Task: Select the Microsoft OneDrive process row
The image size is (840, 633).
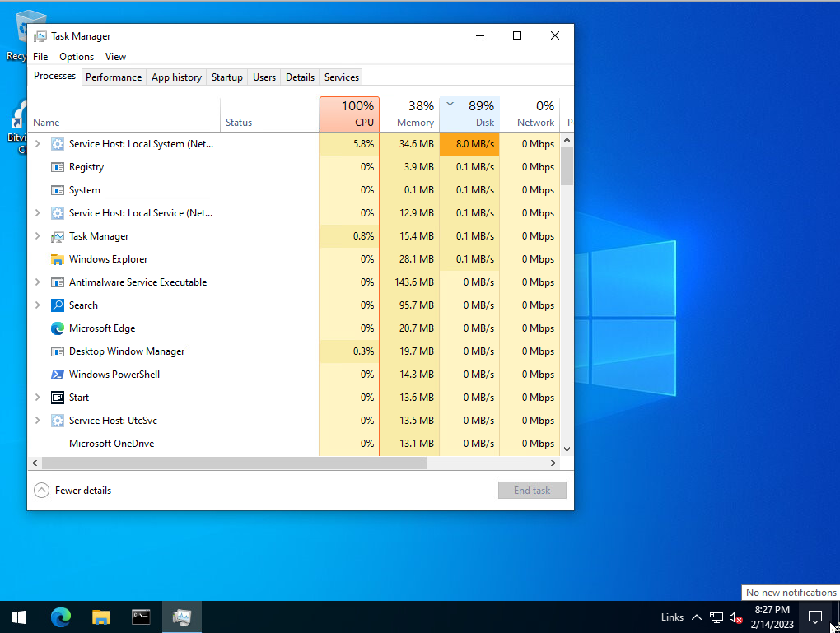Action: [293, 444]
